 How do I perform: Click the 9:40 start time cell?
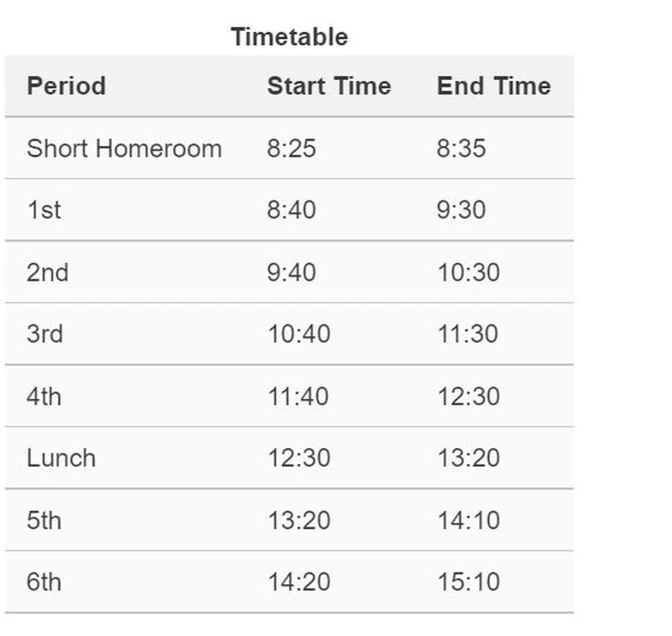(x=291, y=272)
